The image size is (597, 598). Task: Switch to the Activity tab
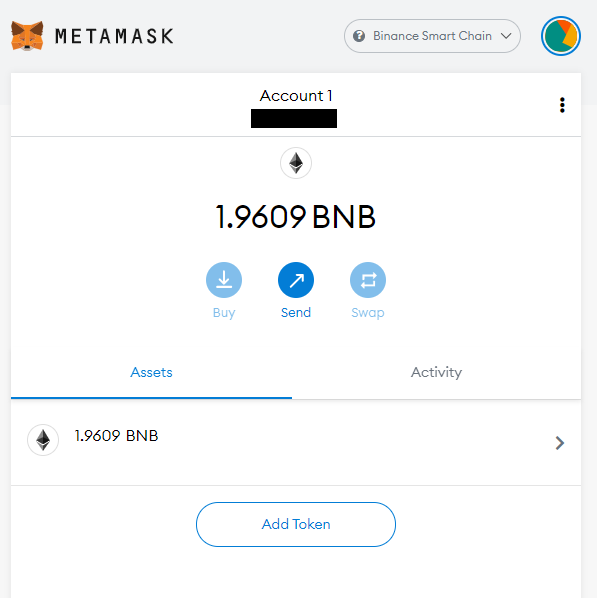click(x=436, y=372)
